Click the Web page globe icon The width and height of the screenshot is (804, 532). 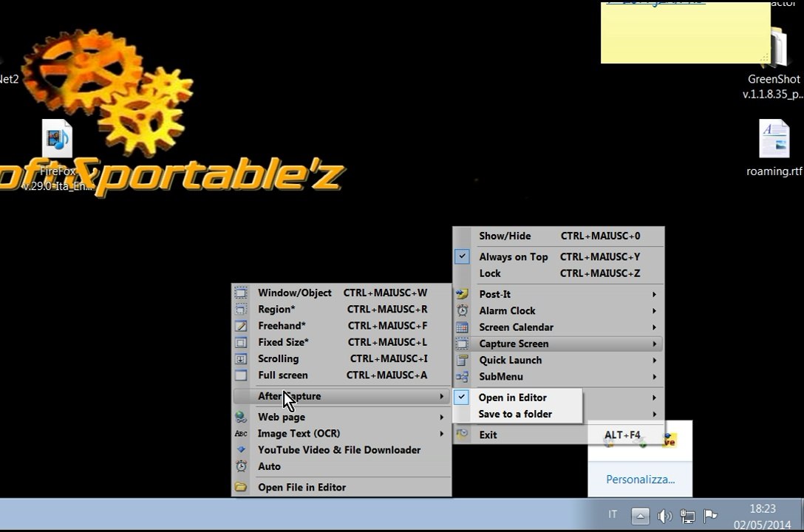pyautogui.click(x=240, y=417)
